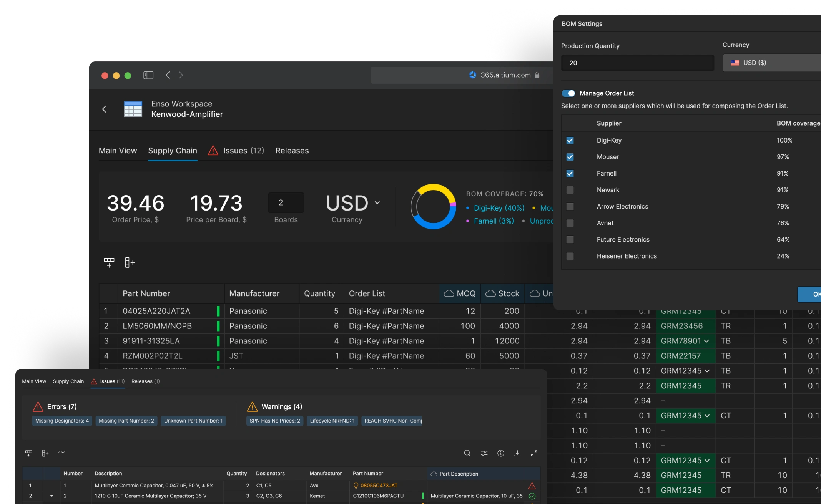Click the search magnifier icon in Issues panel
This screenshot has width=821, height=504.
(467, 453)
